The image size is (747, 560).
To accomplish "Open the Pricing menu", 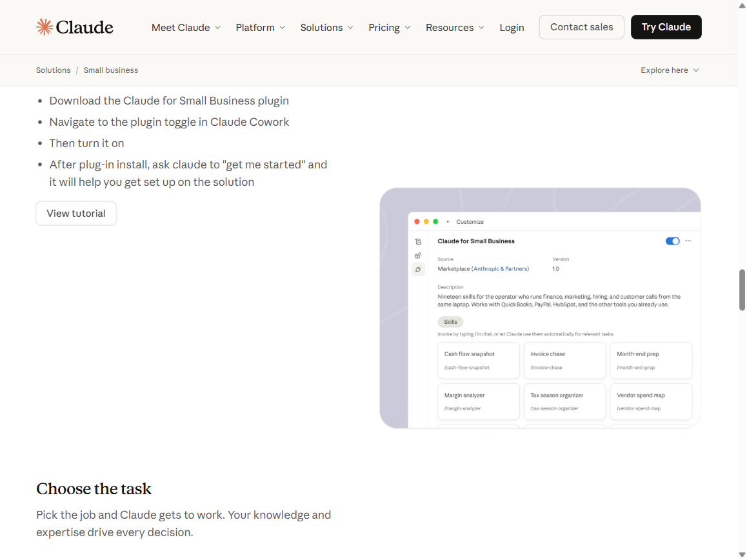I will pos(389,28).
